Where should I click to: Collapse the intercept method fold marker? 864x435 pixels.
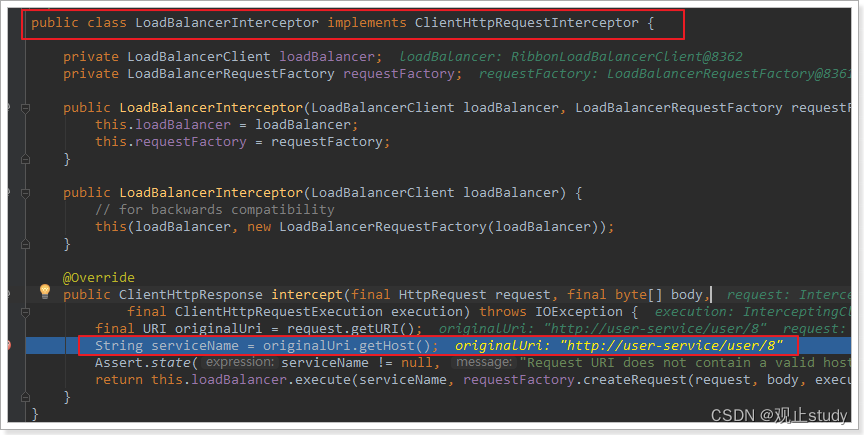25,312
